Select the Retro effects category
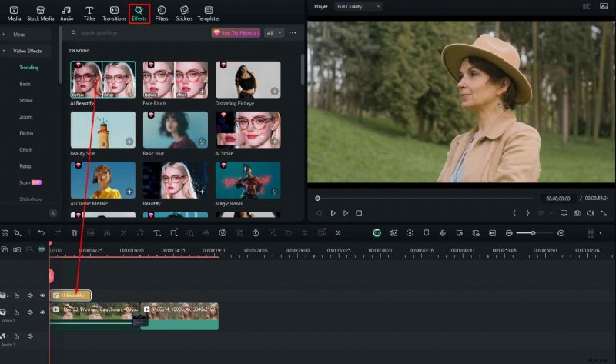This screenshot has width=616, height=364. (25, 166)
